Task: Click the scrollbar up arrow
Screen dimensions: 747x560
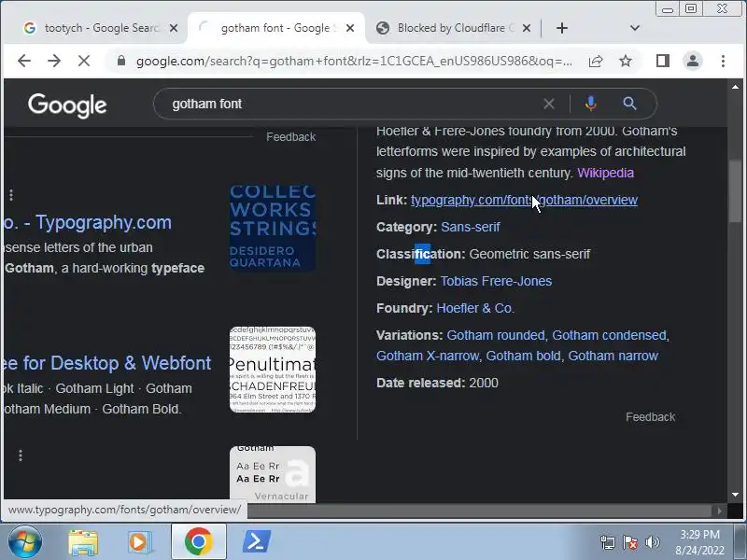Action: [x=735, y=87]
